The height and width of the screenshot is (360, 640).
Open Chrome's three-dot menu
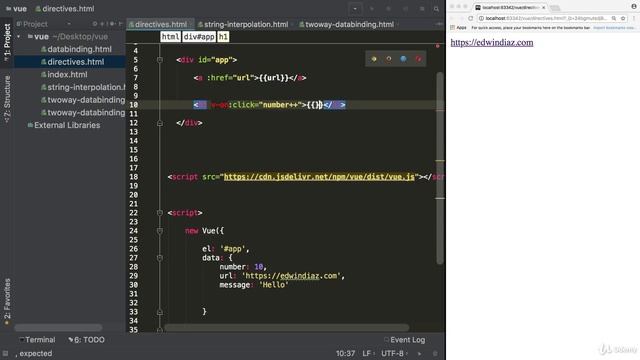[634, 18]
